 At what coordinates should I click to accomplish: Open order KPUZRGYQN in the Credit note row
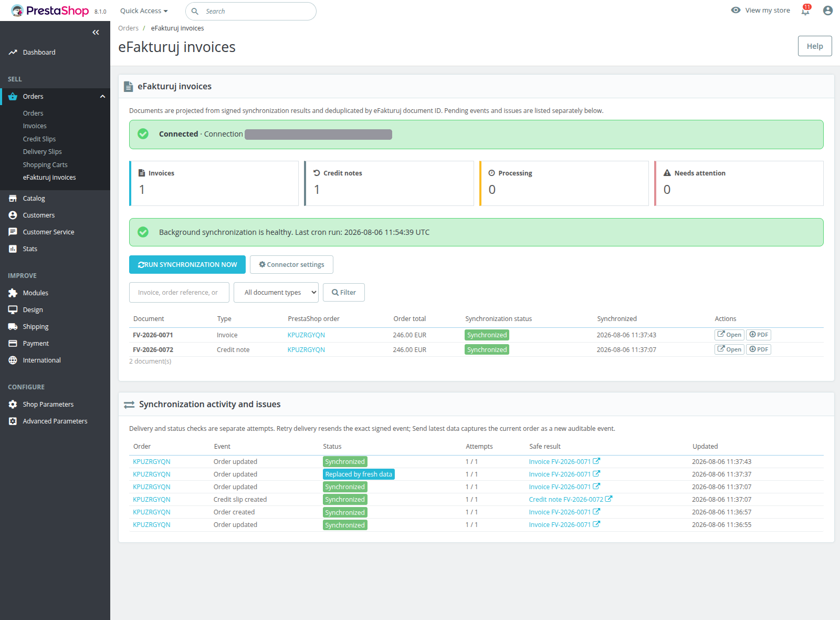point(306,350)
